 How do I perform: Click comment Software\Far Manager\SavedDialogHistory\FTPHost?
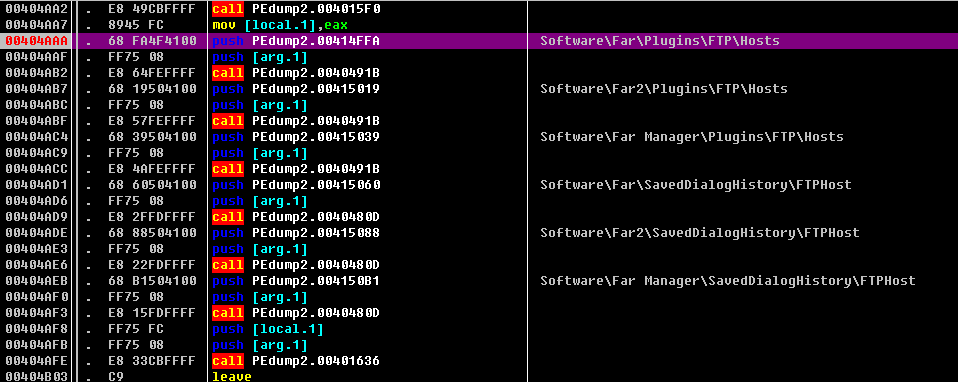pyautogui.click(x=728, y=281)
